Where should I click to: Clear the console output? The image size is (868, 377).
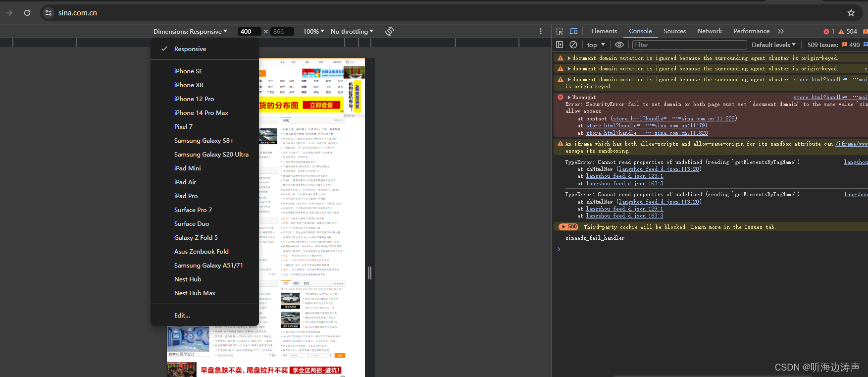pyautogui.click(x=573, y=45)
